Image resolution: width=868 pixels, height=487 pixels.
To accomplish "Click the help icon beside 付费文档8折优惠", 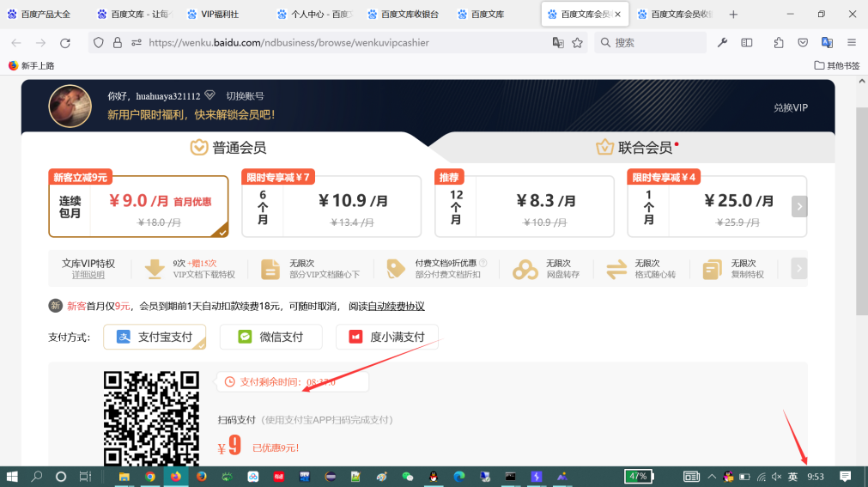I will [483, 263].
